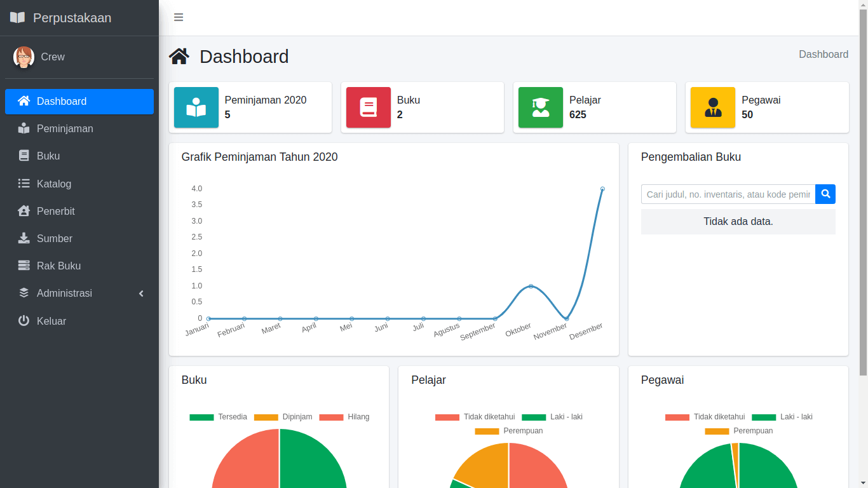Click the Rak Buku server icon in sidebar
Screen dimensions: 868x488
tap(24, 266)
